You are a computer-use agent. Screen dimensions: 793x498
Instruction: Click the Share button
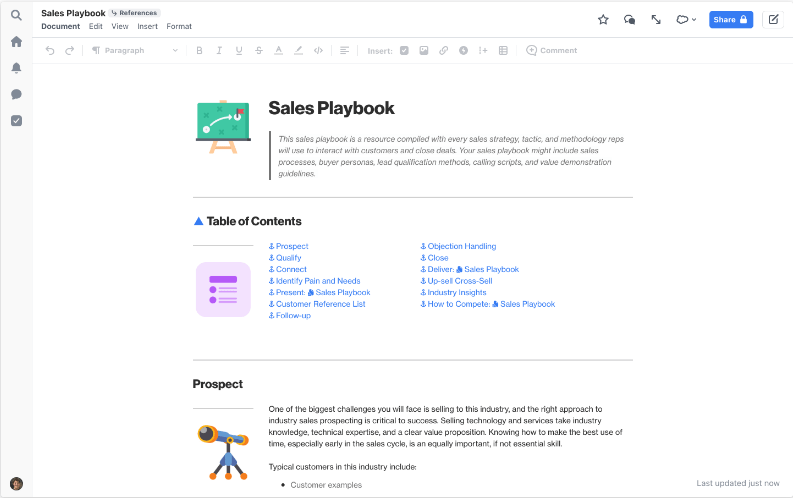click(x=731, y=20)
